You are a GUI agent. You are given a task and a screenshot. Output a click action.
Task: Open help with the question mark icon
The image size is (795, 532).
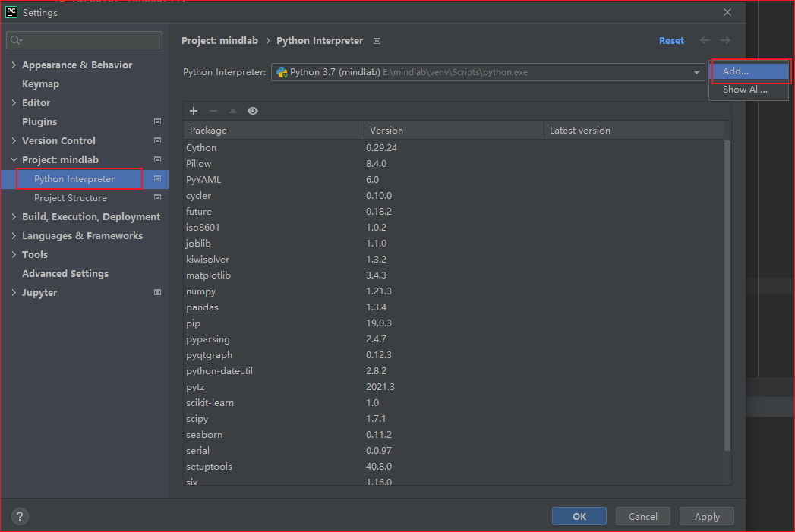click(x=19, y=516)
